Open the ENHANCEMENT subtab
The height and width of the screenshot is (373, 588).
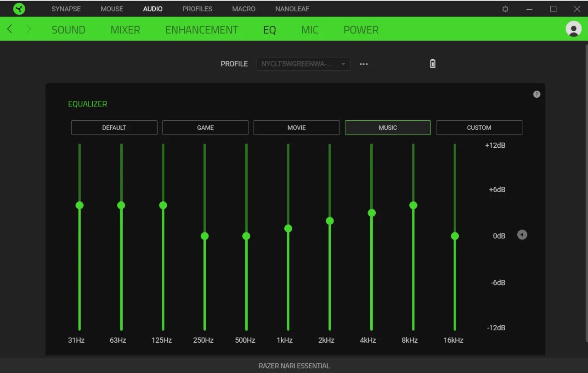click(202, 30)
